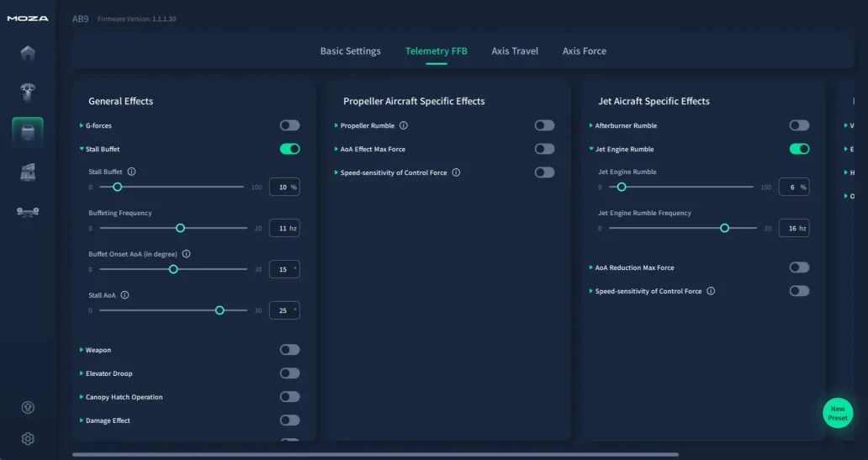Edit Stall AoA 25 degree field
This screenshot has width=868, height=460.
(x=284, y=310)
